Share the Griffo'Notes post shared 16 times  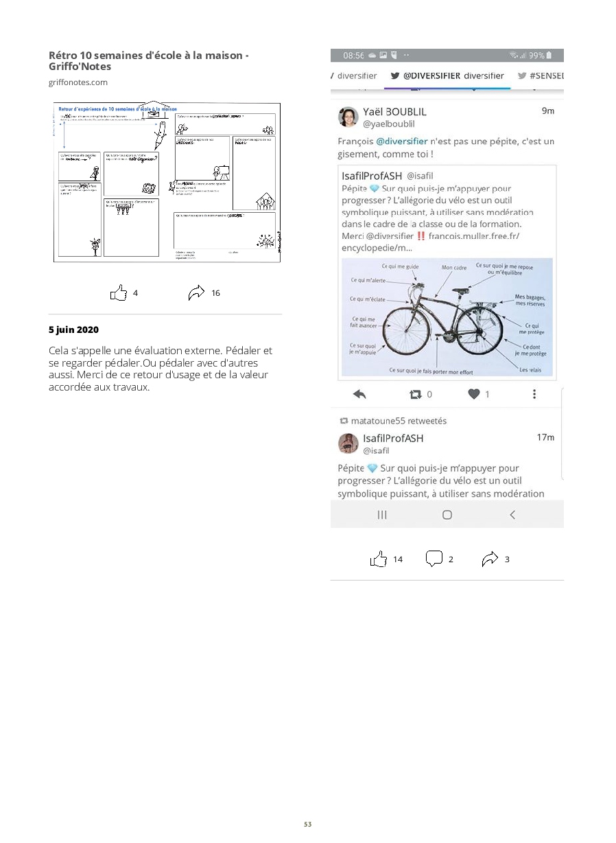(196, 293)
